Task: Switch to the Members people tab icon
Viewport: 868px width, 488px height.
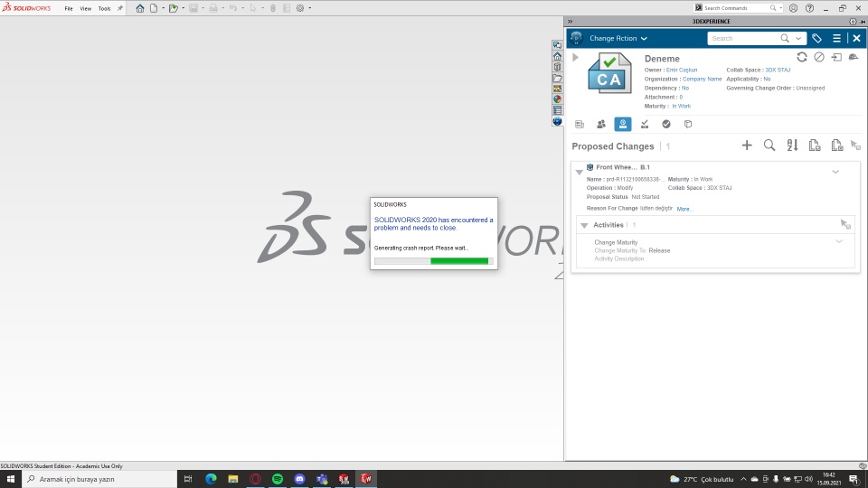Action: pos(601,125)
